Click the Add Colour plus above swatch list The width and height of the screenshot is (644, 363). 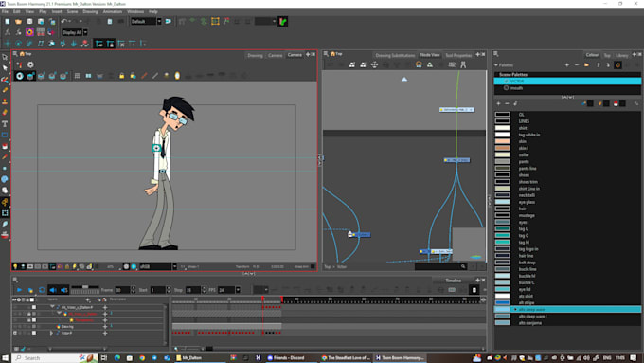tap(498, 103)
